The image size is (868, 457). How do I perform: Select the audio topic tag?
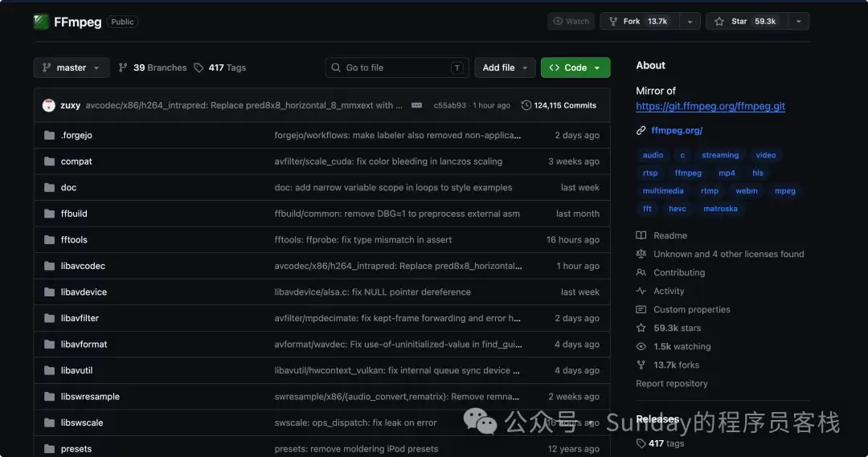[653, 155]
